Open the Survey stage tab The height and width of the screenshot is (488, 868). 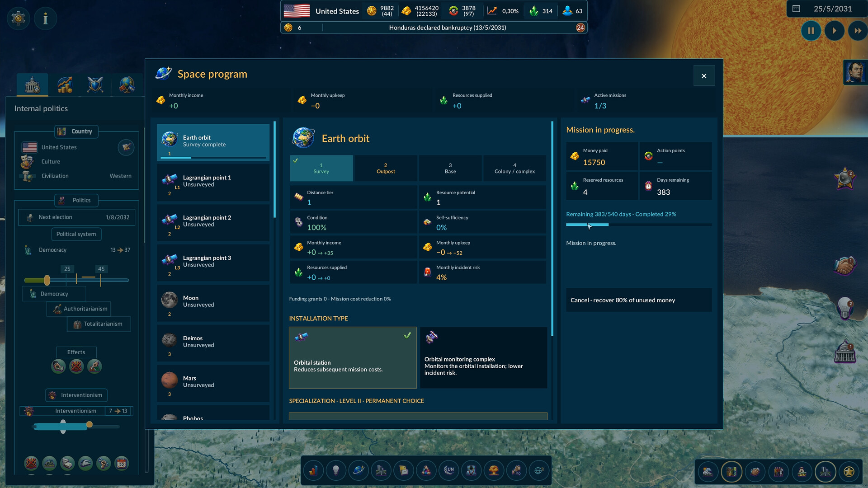tap(321, 169)
